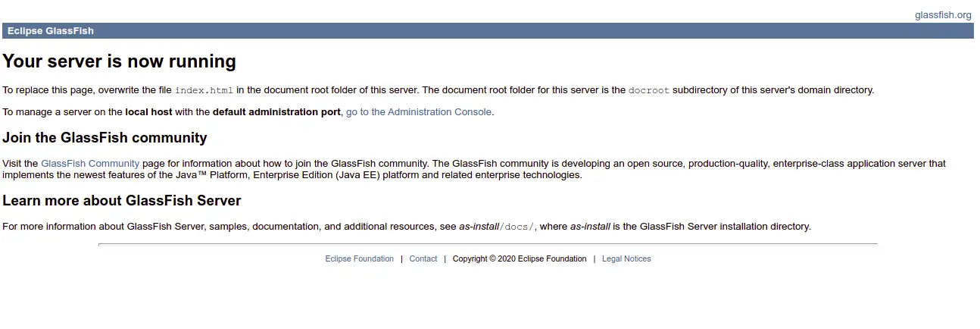Open the Contact link in the footer
This screenshot has height=329, width=980.
click(423, 258)
